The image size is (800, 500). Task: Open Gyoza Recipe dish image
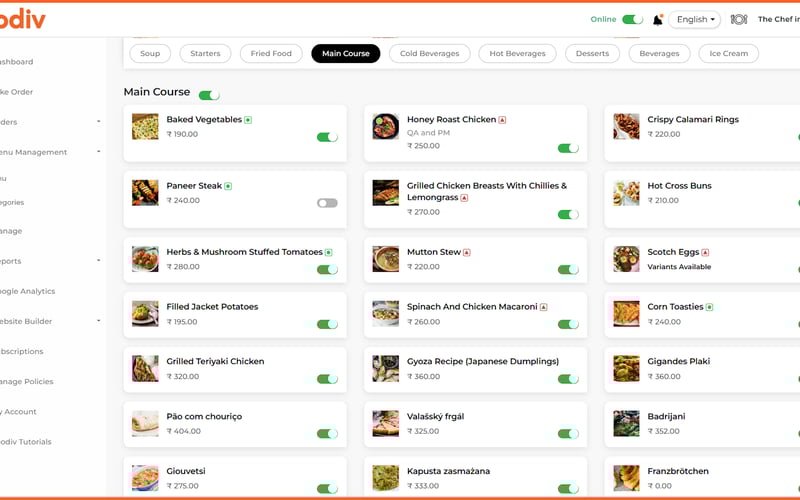(x=385, y=368)
